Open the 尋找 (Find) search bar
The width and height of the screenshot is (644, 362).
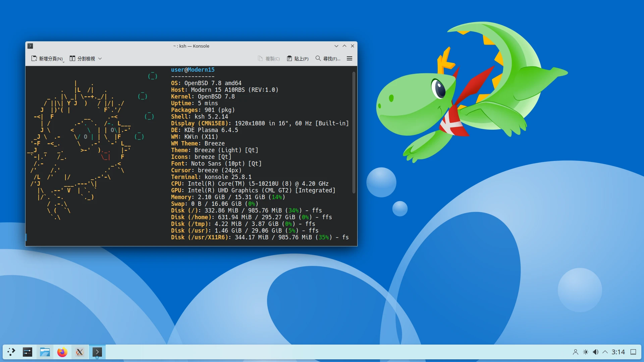tap(328, 58)
